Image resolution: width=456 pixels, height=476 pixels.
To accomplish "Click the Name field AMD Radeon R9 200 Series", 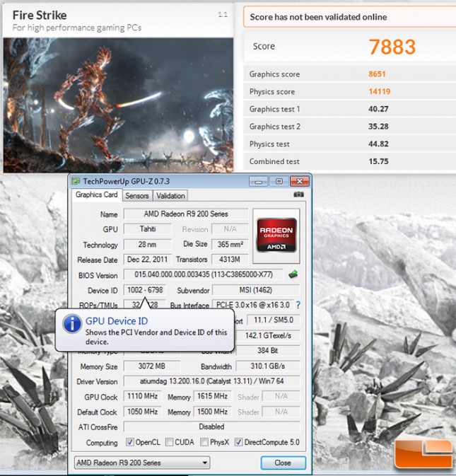I will 186,214.
